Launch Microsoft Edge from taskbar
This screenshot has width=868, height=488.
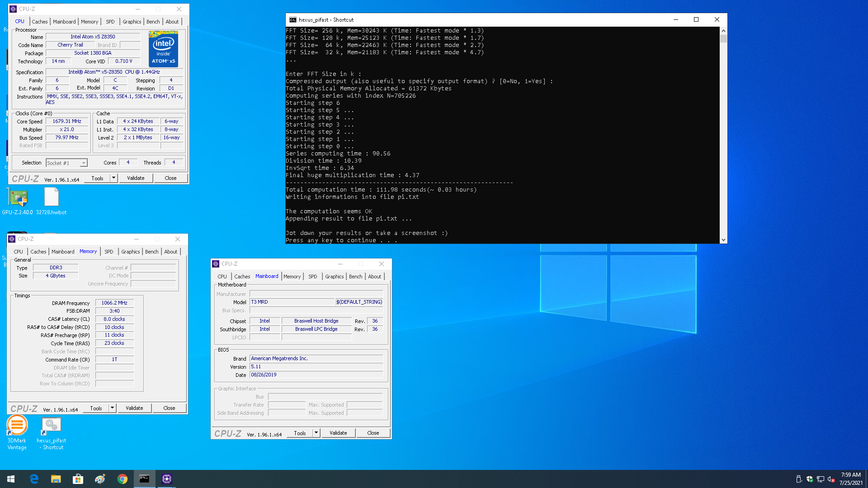[34, 479]
